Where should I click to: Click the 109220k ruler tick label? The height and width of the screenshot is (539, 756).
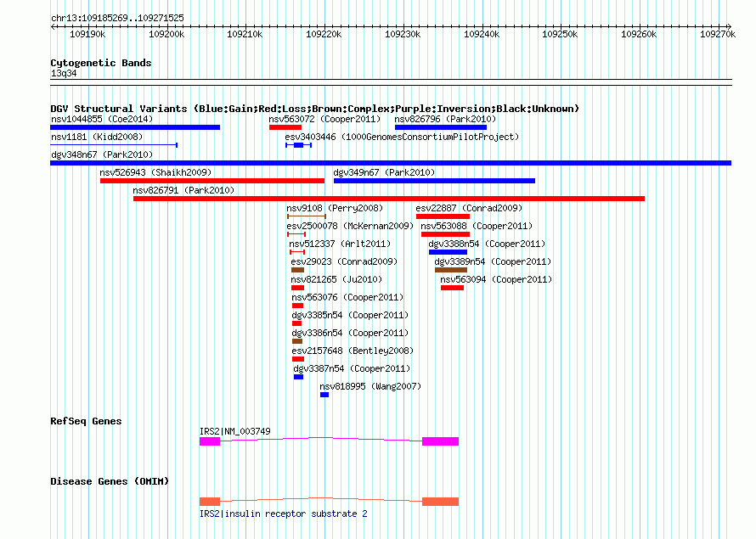click(x=324, y=34)
